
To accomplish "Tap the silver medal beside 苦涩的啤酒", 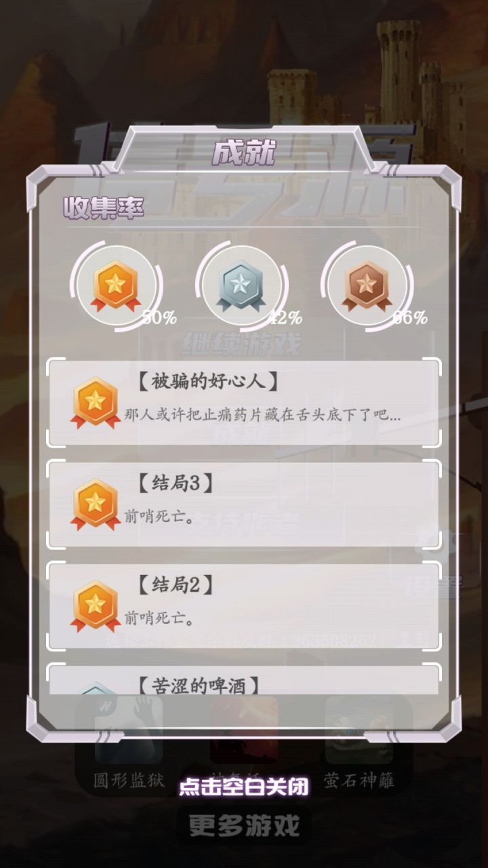I will click(x=96, y=688).
